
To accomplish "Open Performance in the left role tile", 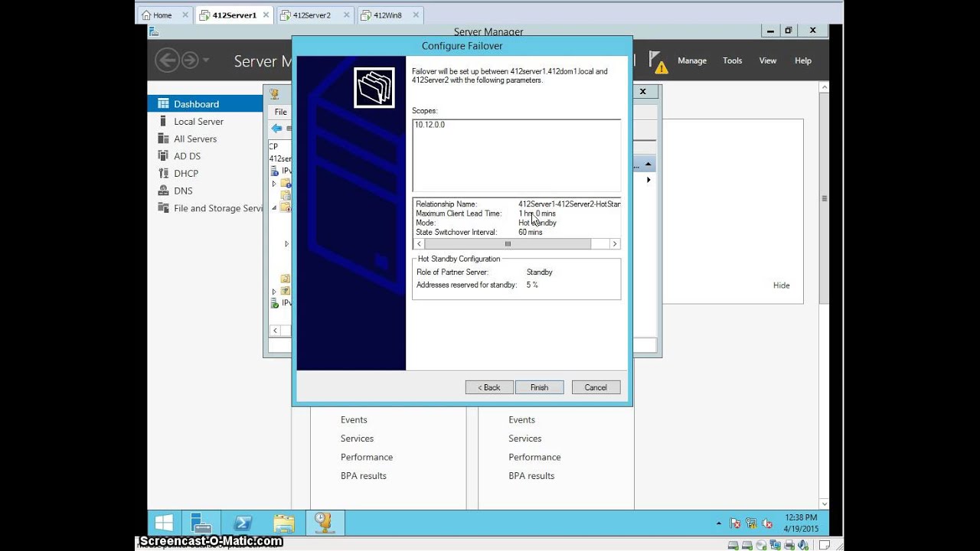I will 367,457.
